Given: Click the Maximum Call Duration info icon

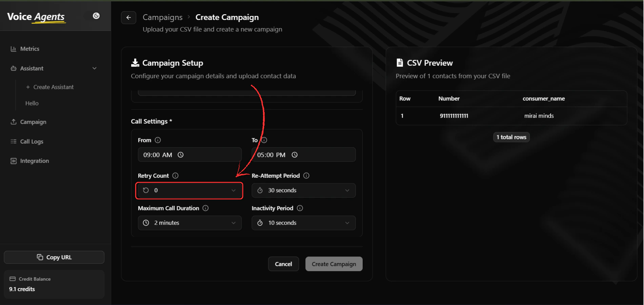Looking at the screenshot, I should pyautogui.click(x=206, y=208).
